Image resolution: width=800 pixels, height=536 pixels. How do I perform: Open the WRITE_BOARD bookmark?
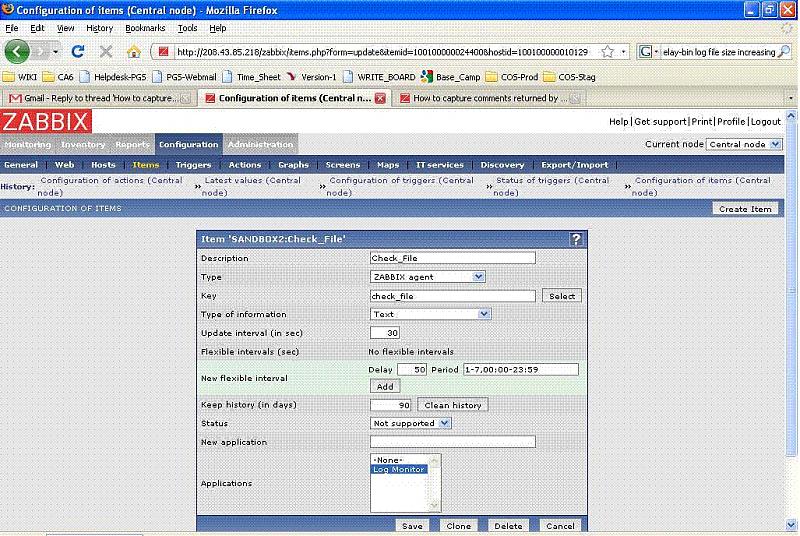coord(379,77)
